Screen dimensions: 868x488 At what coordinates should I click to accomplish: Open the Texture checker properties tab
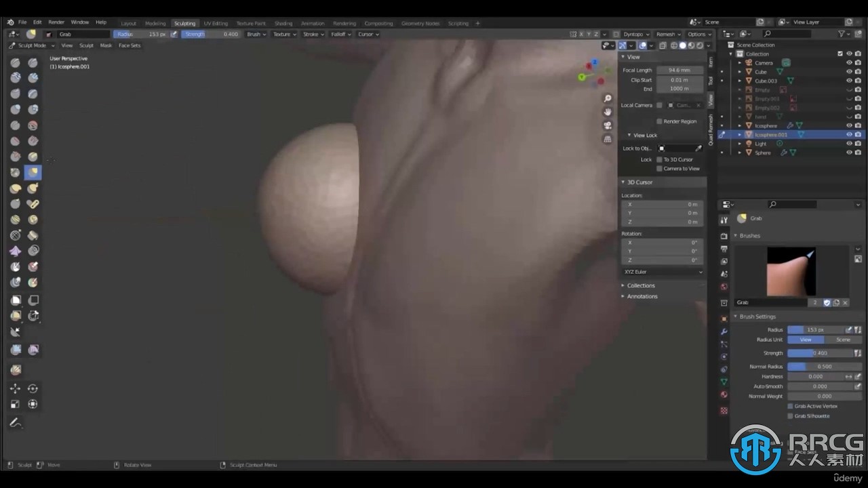(724, 411)
